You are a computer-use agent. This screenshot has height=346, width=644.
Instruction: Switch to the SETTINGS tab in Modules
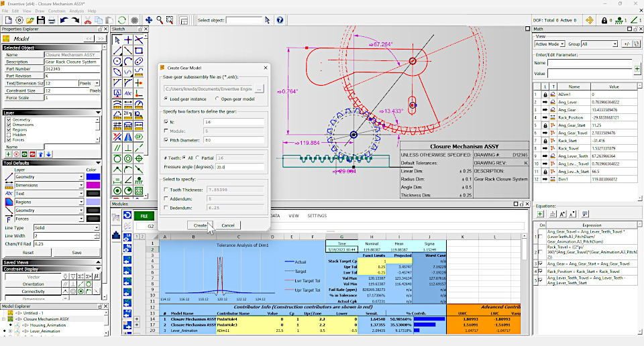pyautogui.click(x=317, y=216)
